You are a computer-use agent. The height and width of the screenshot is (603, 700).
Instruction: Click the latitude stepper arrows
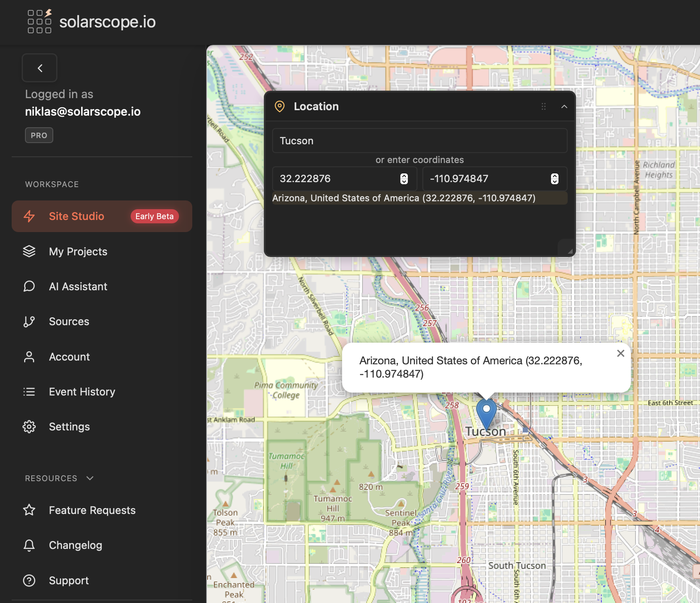(x=404, y=179)
